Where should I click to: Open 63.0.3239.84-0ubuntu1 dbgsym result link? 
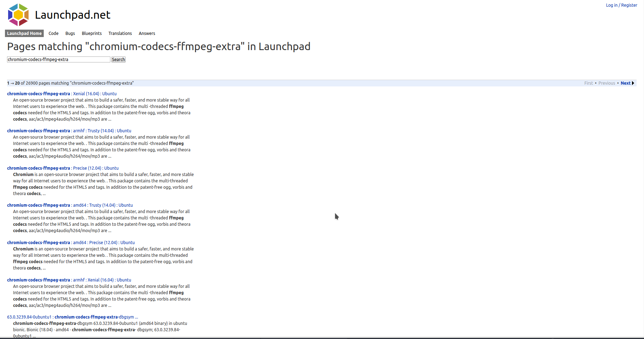tap(73, 317)
